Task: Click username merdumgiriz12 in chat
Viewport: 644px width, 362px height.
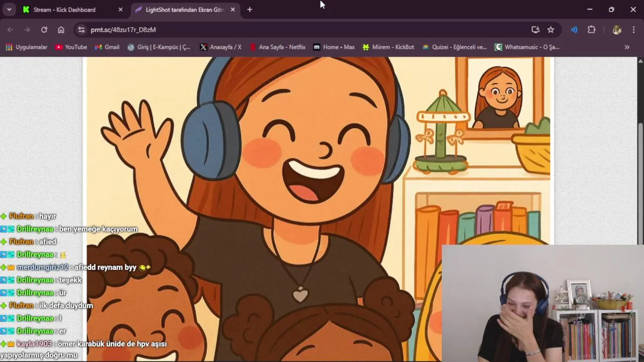Action: tap(42, 267)
